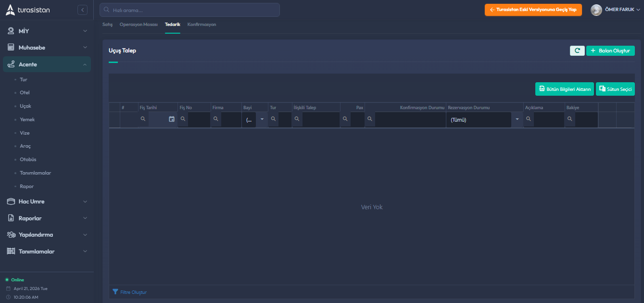Viewport: 644px width, 303px height.
Task: Click the funnel icon next to Filtre Oluştur
Action: [x=115, y=292]
